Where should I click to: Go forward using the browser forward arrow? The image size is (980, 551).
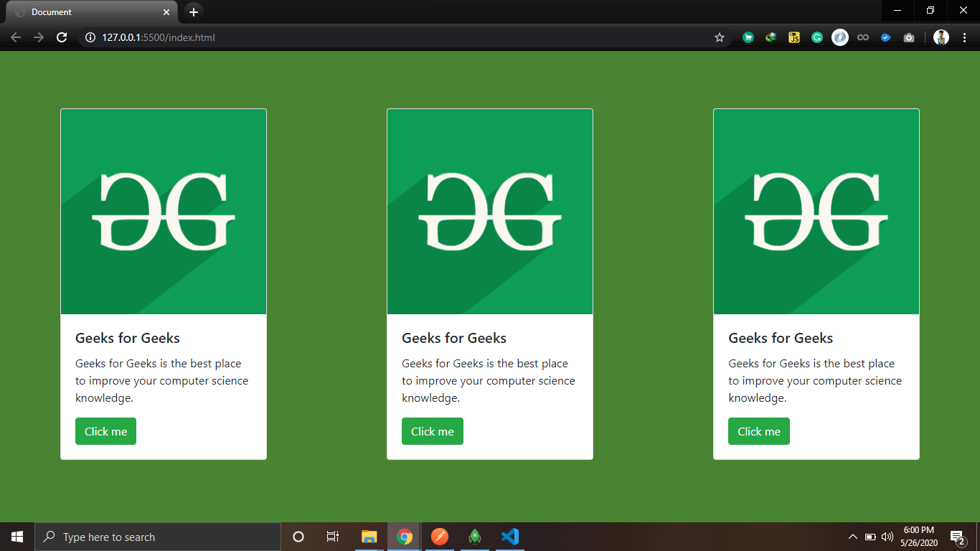point(39,37)
